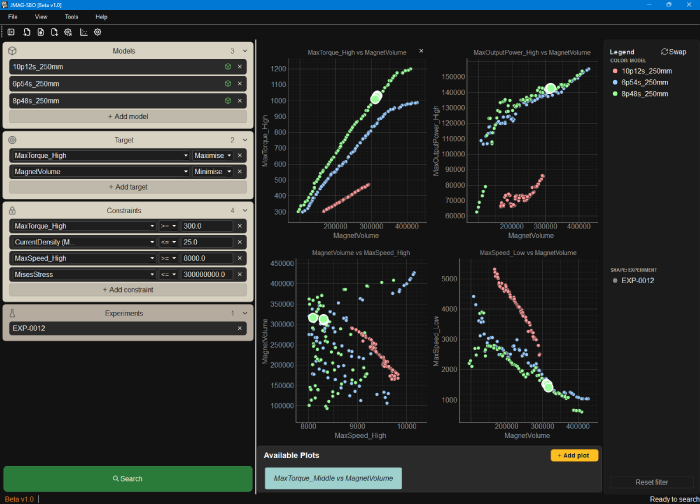The image size is (700, 504).
Task: Click the scatter chart icon in toolbar
Action: point(83,32)
